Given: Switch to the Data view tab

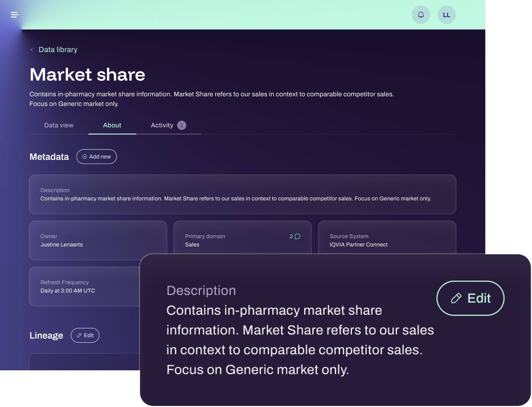Looking at the screenshot, I should [59, 125].
